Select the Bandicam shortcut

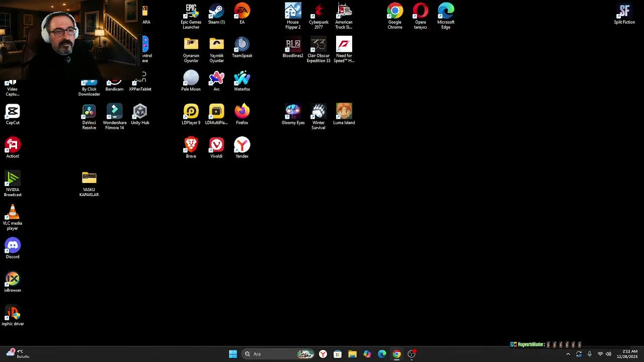pos(114,86)
